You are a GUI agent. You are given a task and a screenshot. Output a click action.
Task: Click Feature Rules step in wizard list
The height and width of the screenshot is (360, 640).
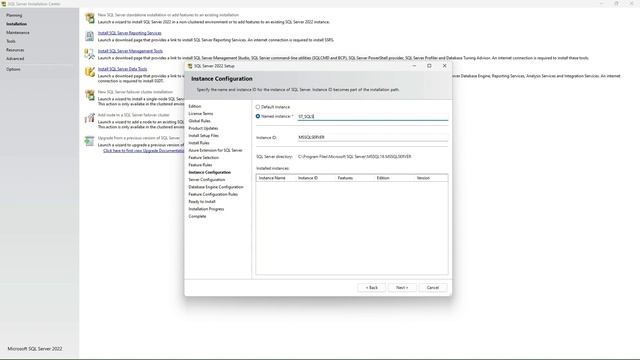click(x=200, y=165)
